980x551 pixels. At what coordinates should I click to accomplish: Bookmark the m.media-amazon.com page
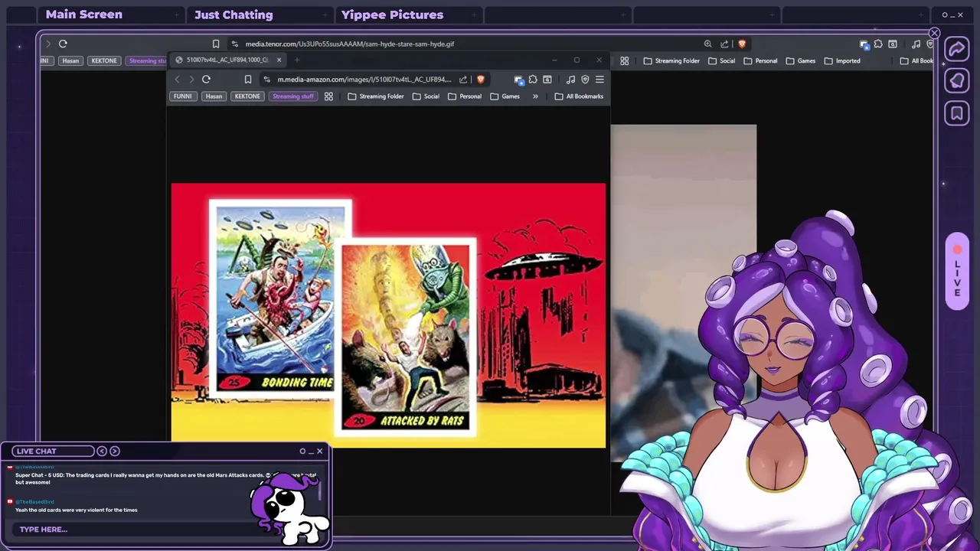(x=248, y=80)
